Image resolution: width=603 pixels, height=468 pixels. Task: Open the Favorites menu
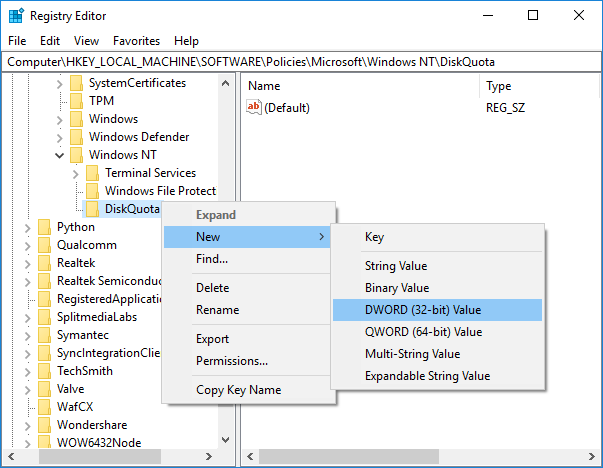pyautogui.click(x=136, y=41)
